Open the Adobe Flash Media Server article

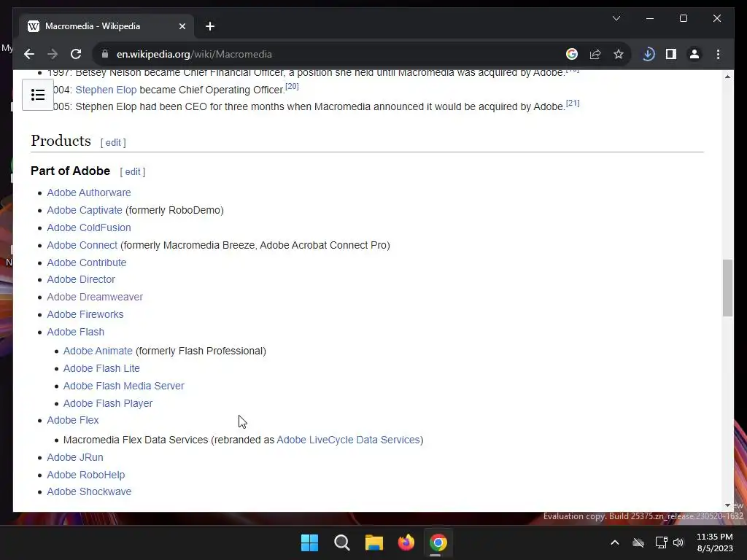click(124, 386)
